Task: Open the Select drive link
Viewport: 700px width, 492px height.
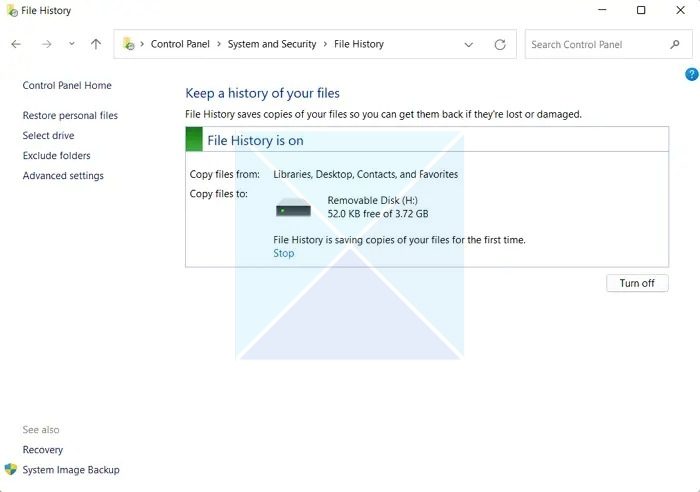Action: [48, 136]
